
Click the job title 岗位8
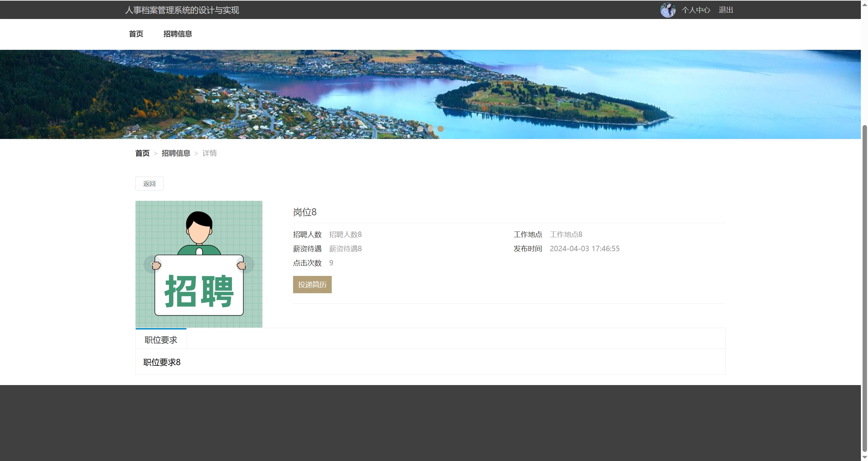click(305, 212)
